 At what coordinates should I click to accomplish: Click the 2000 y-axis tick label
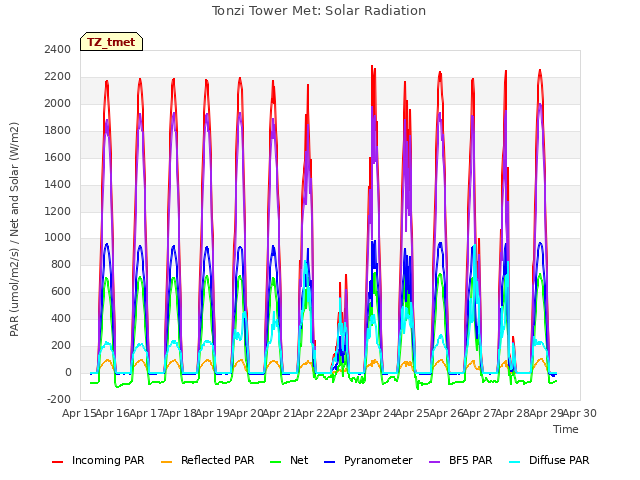click(x=58, y=103)
